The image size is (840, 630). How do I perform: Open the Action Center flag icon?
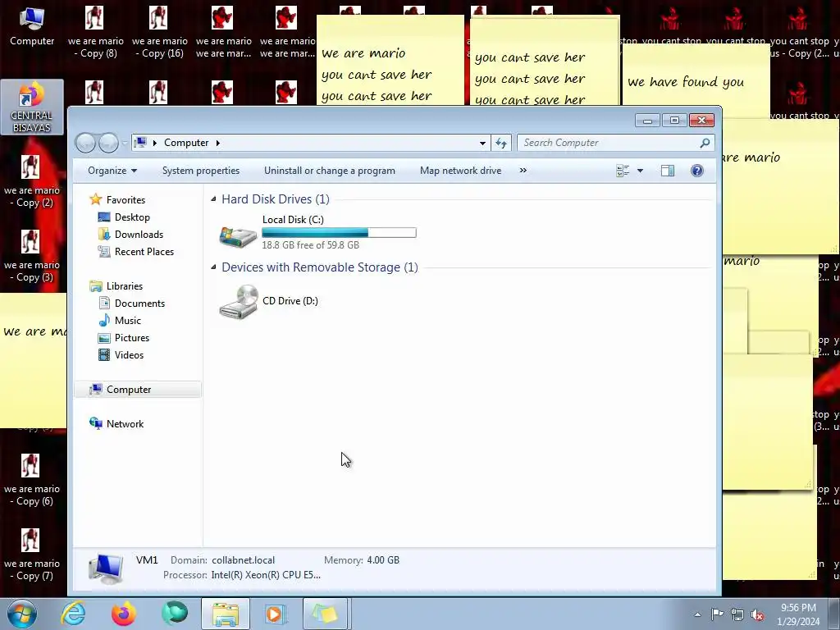click(717, 614)
